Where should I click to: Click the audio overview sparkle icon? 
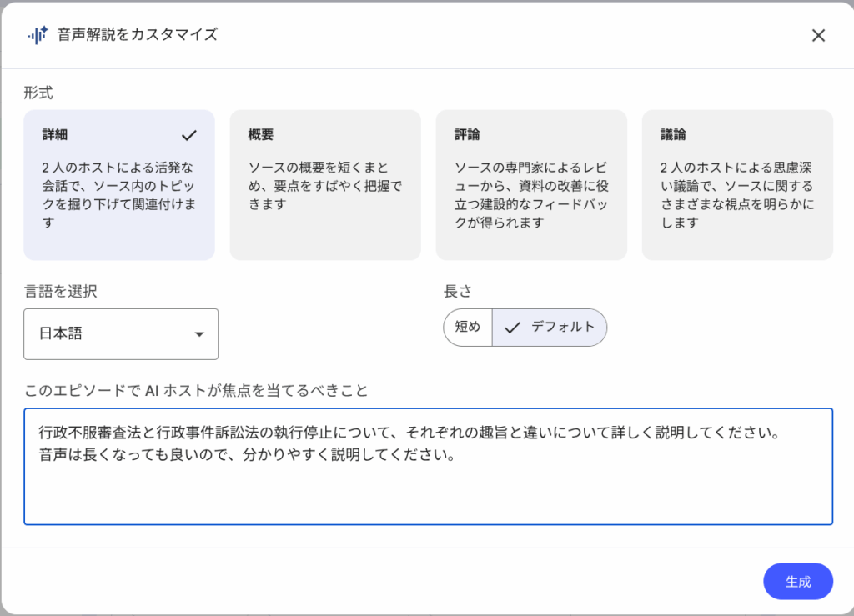pos(38,34)
